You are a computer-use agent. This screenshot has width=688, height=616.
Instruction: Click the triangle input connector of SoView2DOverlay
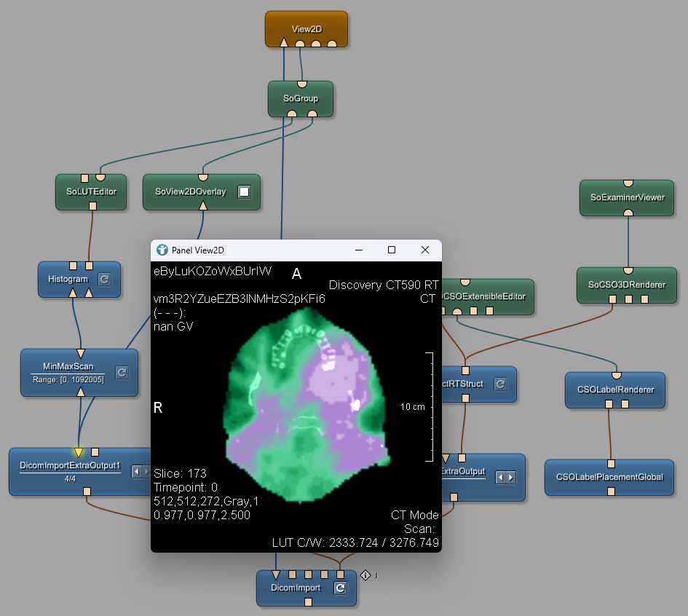pyautogui.click(x=203, y=207)
